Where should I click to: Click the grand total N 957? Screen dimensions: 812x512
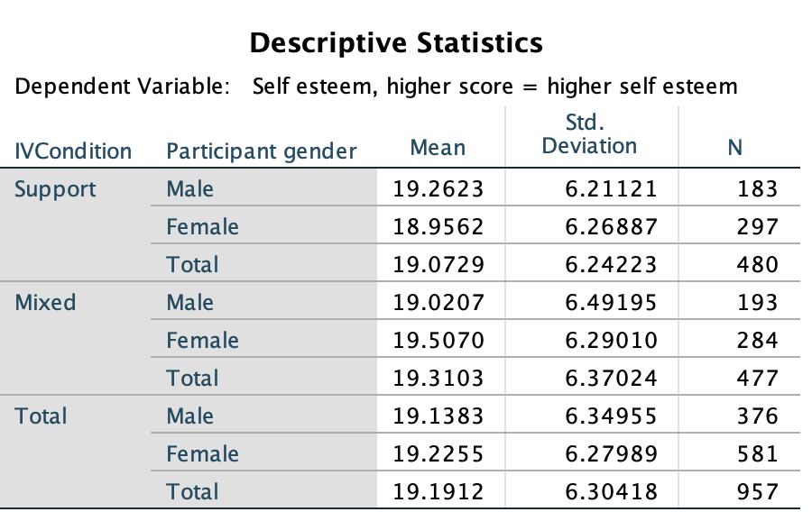coord(758,491)
